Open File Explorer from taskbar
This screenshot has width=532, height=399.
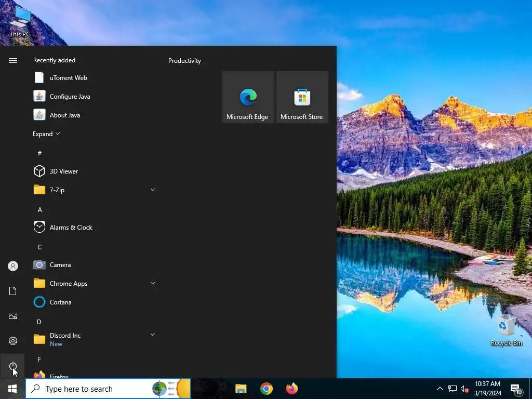[241, 389]
